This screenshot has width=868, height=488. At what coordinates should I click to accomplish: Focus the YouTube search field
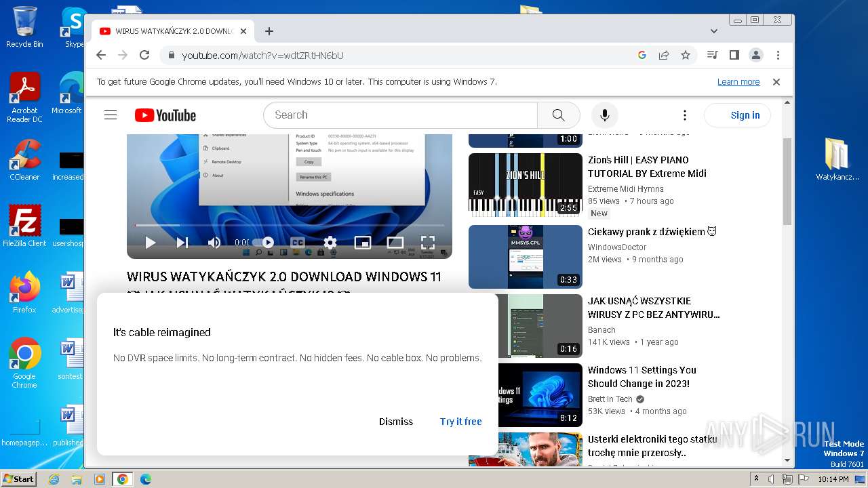400,115
